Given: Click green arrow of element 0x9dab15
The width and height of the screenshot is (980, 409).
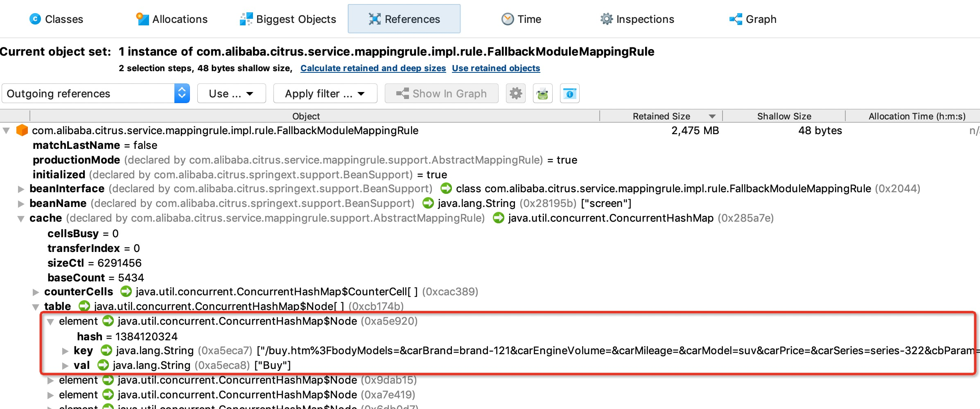Looking at the screenshot, I should click(x=108, y=380).
